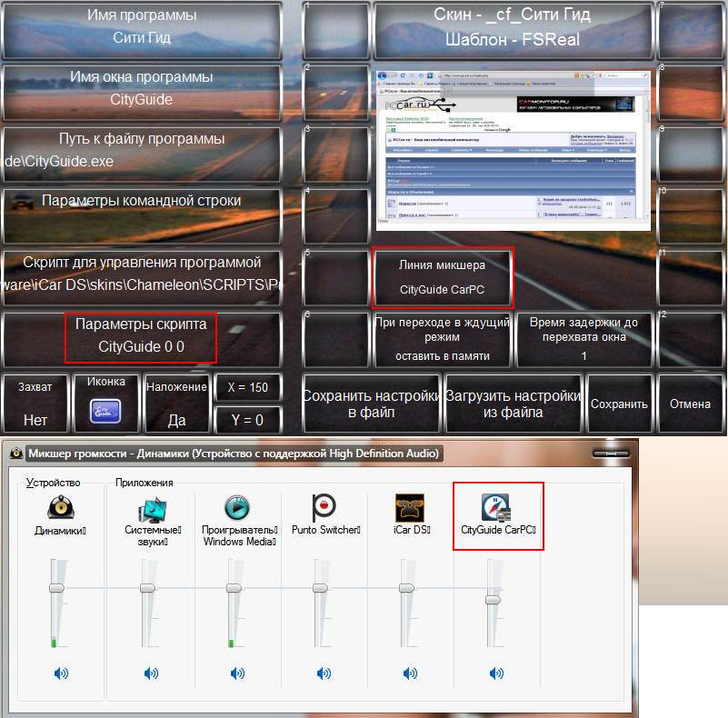Click the Системные звуки volume slider handle
Viewport: 728px width, 718px height.
pyautogui.click(x=147, y=588)
